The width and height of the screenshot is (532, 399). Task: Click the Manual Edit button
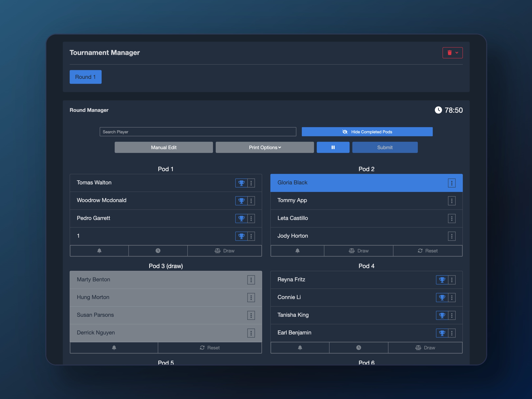(164, 147)
